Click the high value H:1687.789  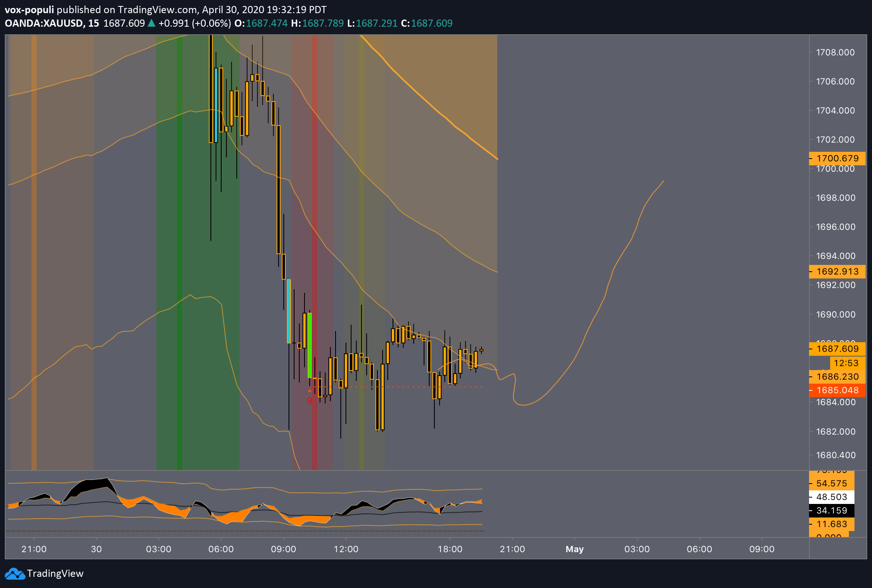tap(317, 23)
